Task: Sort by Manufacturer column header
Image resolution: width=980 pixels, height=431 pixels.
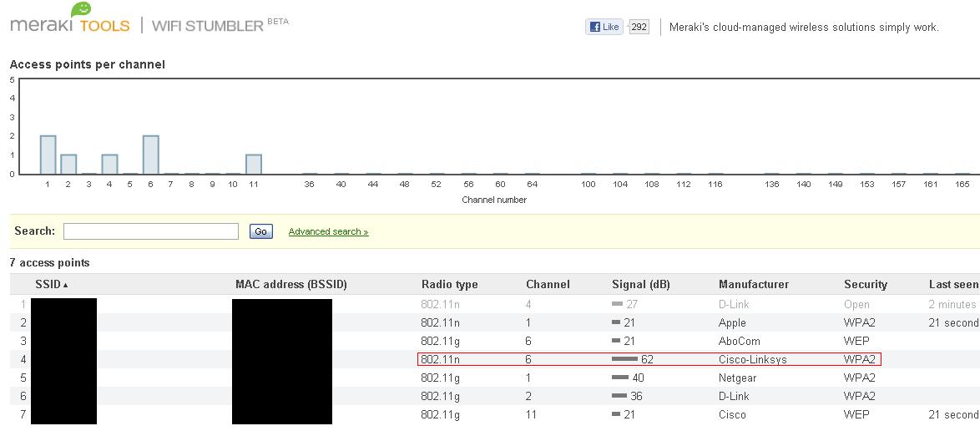Action: click(x=754, y=285)
